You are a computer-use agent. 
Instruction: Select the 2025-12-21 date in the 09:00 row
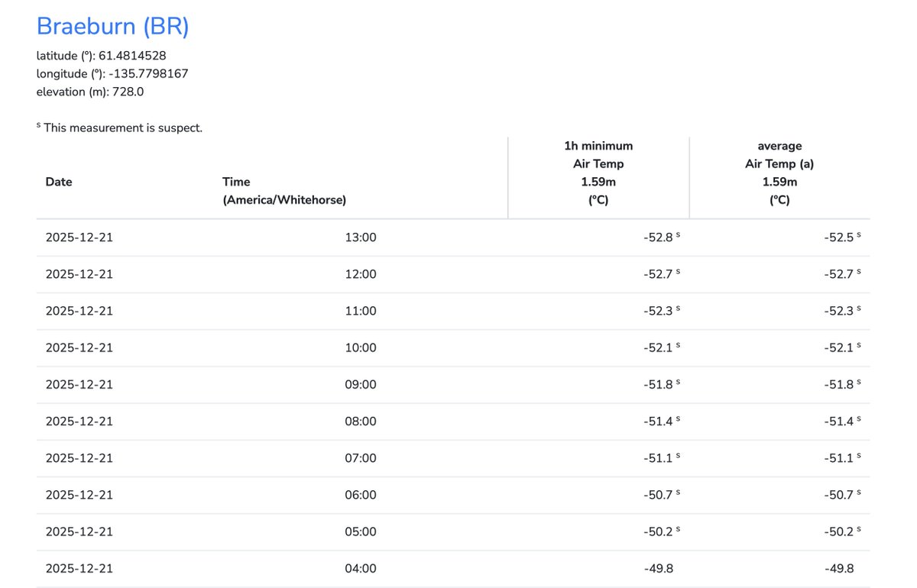click(79, 385)
